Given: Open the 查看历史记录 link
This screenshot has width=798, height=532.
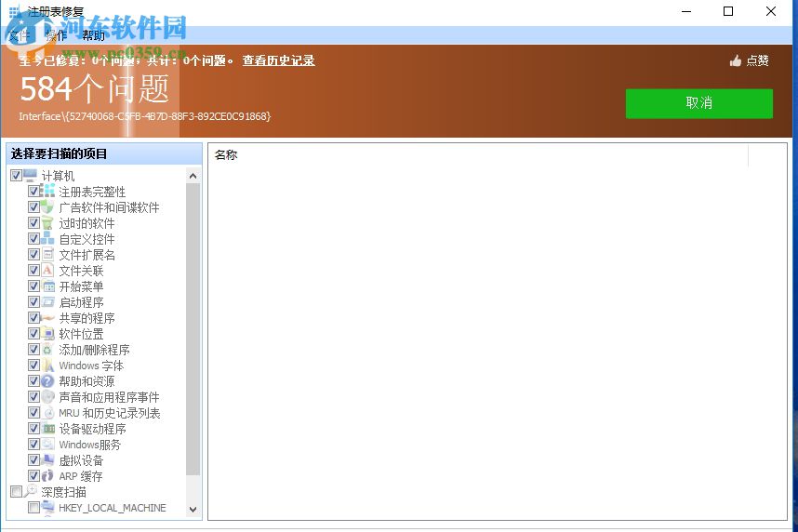Looking at the screenshot, I should [278, 60].
